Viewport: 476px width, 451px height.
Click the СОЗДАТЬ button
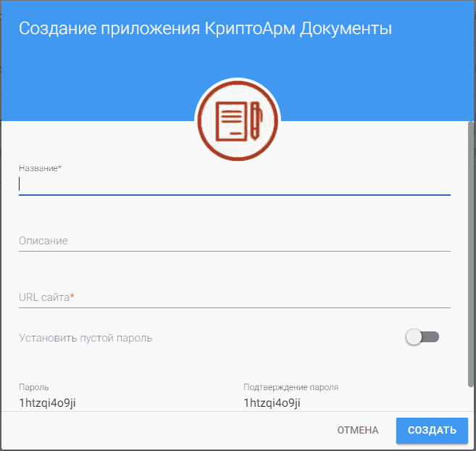coord(432,430)
